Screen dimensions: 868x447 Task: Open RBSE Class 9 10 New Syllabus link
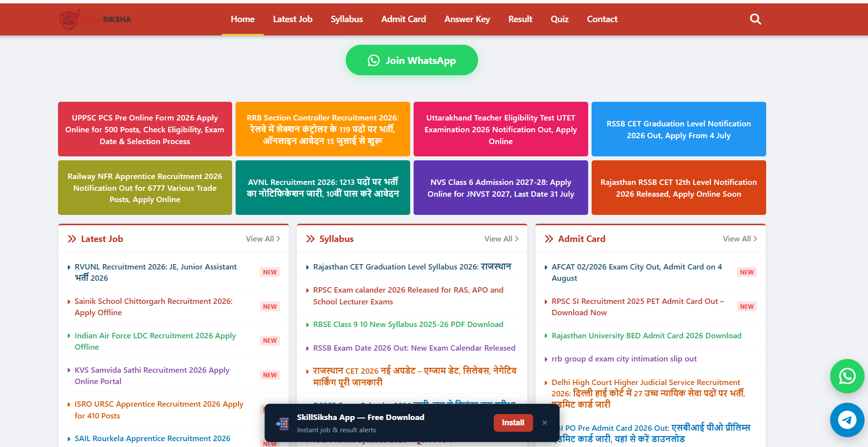click(x=408, y=325)
